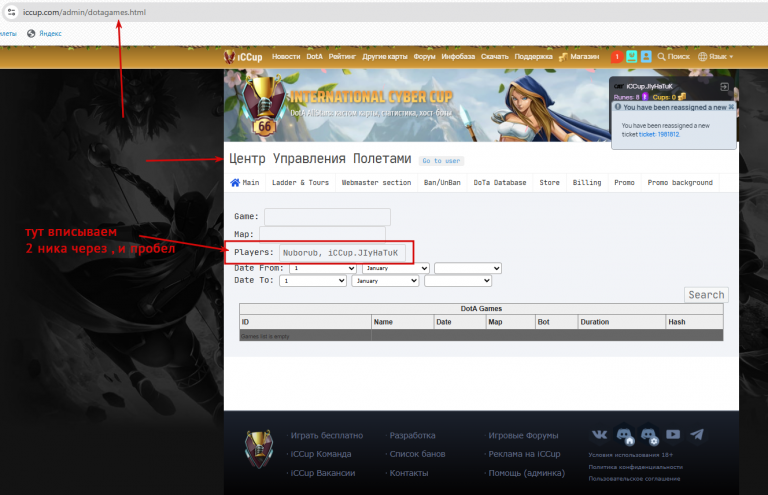Screen dimensions: 768x495
Task: Open the Promo tab
Action: [x=624, y=183]
